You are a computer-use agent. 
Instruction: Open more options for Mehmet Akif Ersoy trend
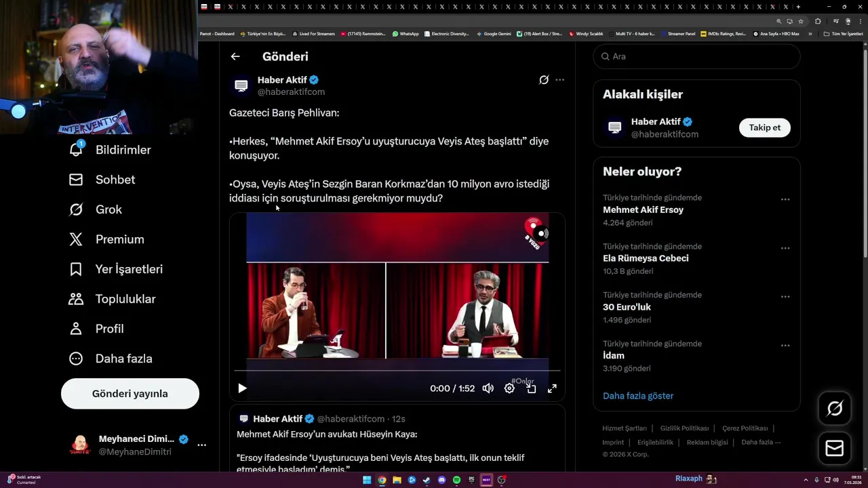coord(785,199)
